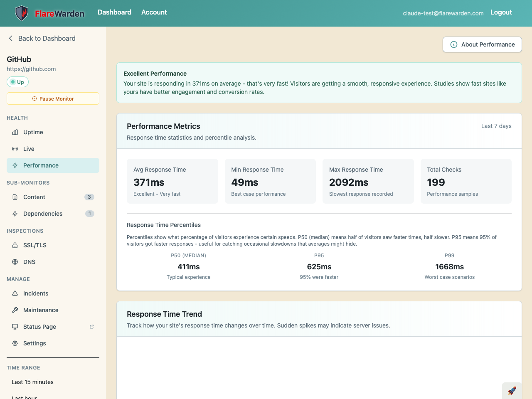
Task: Click the About Performance button
Action: coord(482,44)
